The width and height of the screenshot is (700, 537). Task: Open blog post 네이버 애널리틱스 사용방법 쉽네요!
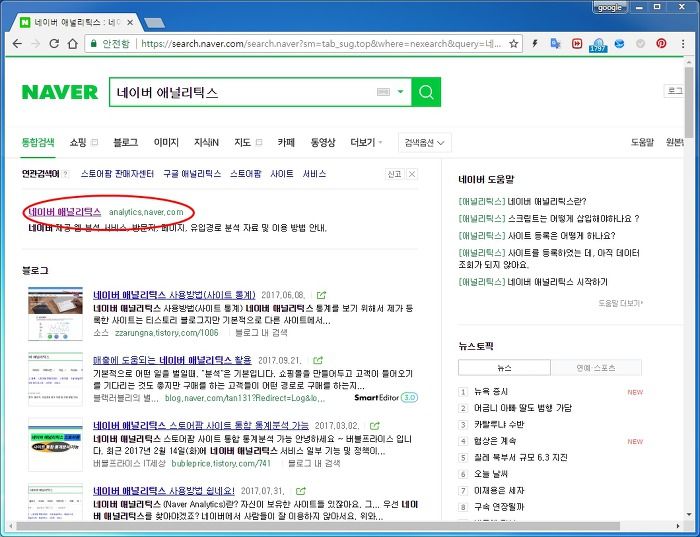164,491
